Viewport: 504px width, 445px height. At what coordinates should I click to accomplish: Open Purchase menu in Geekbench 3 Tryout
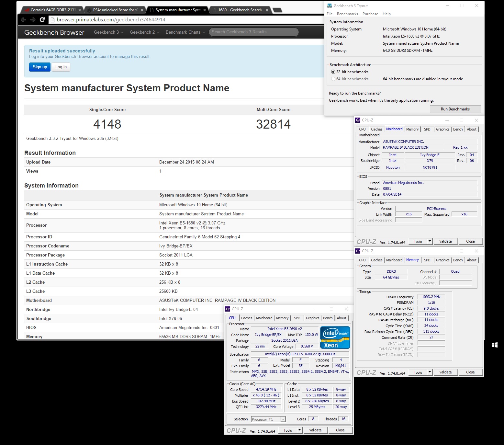[370, 14]
